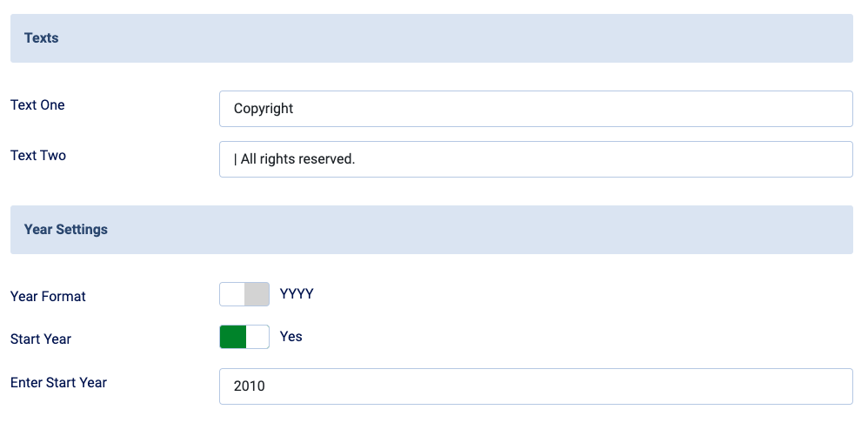Click the YYYY text beside the toggle

pos(297,294)
